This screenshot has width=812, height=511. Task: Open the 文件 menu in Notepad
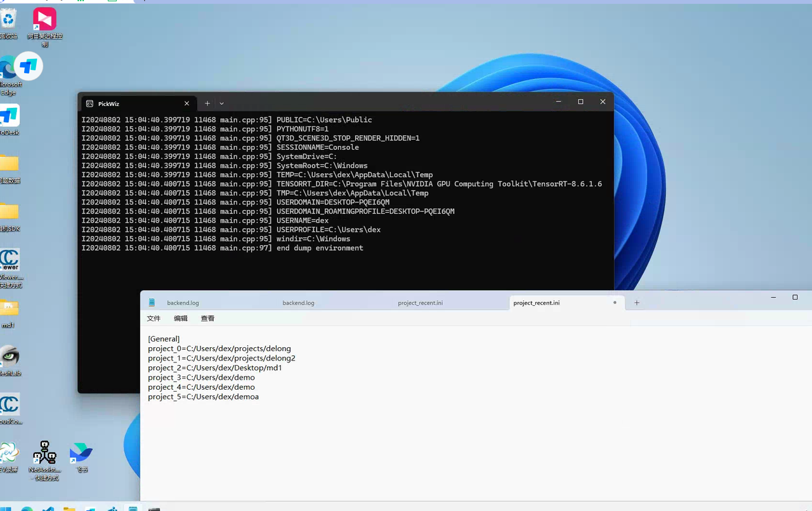pyautogui.click(x=154, y=319)
